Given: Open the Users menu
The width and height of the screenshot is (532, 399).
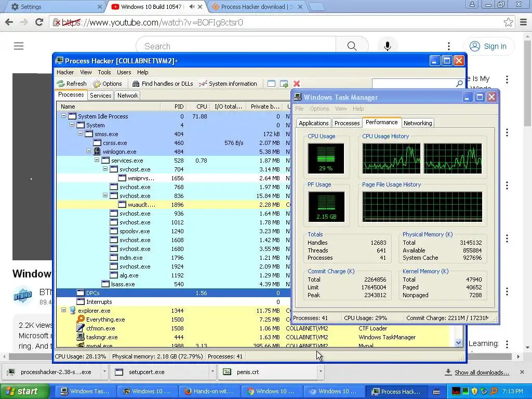Looking at the screenshot, I should pos(124,72).
